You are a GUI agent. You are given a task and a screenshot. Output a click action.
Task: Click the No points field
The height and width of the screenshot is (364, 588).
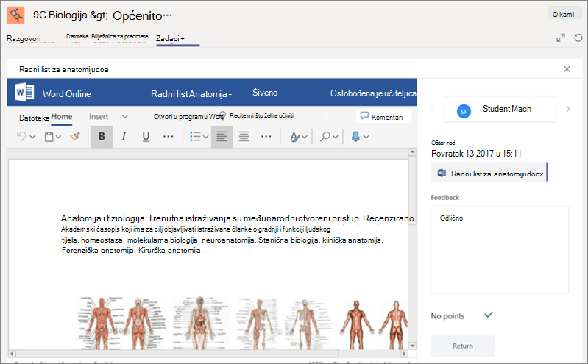(x=447, y=316)
